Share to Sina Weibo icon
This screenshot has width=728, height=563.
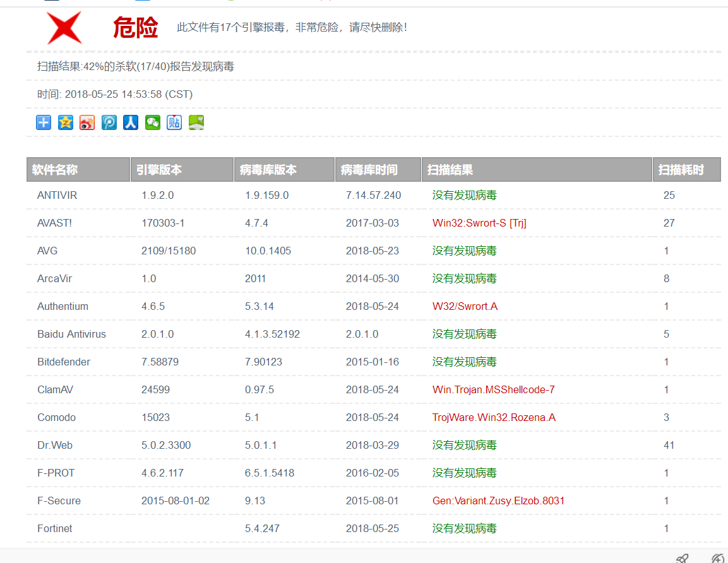point(87,122)
